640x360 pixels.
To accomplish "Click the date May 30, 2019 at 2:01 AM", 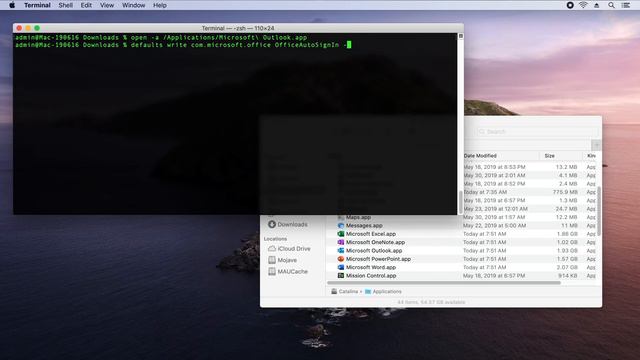I will click(494, 175).
